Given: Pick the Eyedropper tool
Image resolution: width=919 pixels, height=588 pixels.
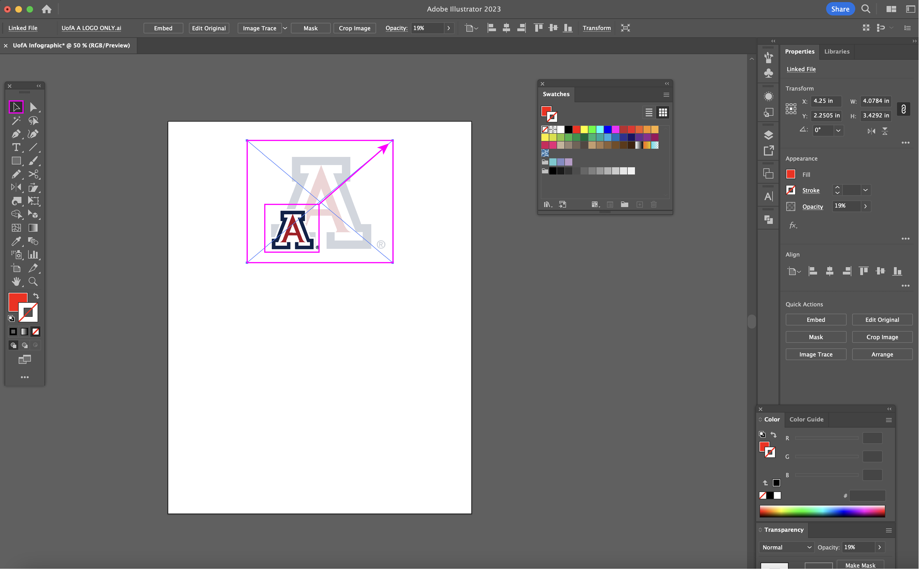Looking at the screenshot, I should [16, 241].
